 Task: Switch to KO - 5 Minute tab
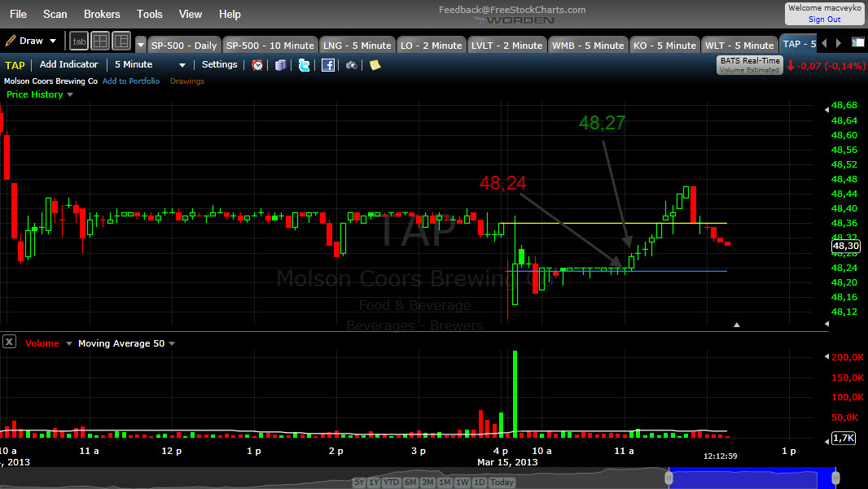click(664, 46)
